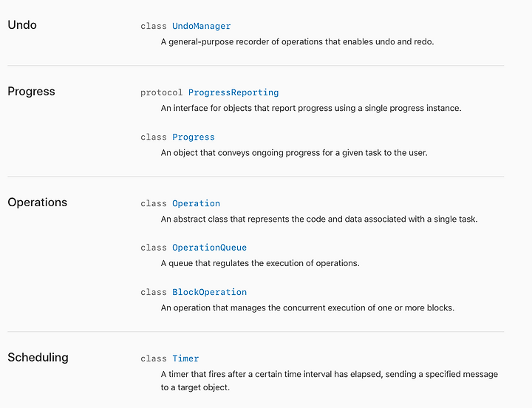The height and width of the screenshot is (408, 532).
Task: Go to the OperationQueue class link
Action: click(209, 248)
